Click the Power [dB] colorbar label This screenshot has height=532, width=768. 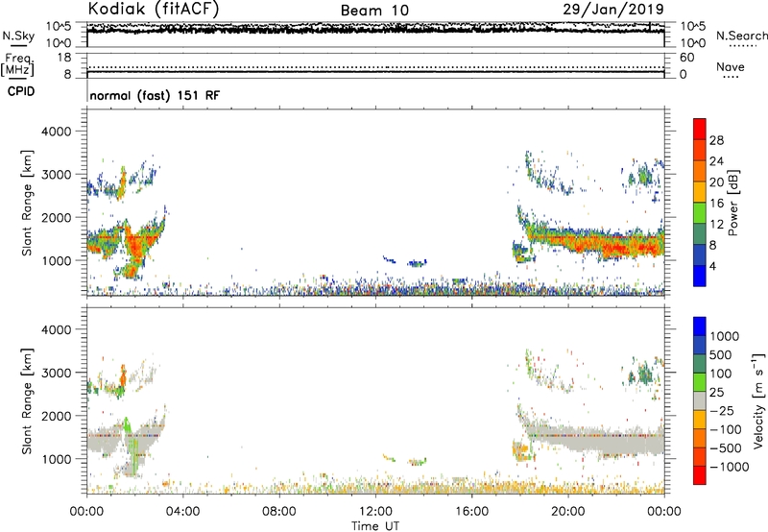point(732,203)
